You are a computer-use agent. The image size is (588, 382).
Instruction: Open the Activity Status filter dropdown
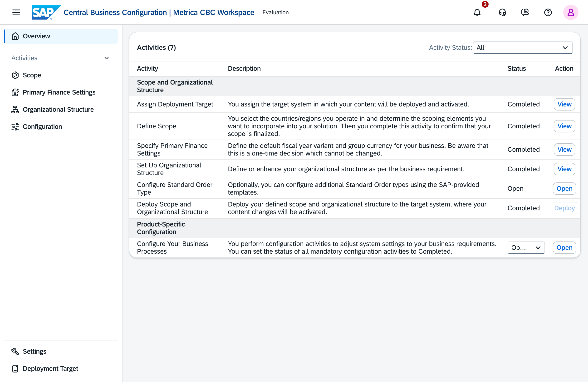click(x=523, y=47)
